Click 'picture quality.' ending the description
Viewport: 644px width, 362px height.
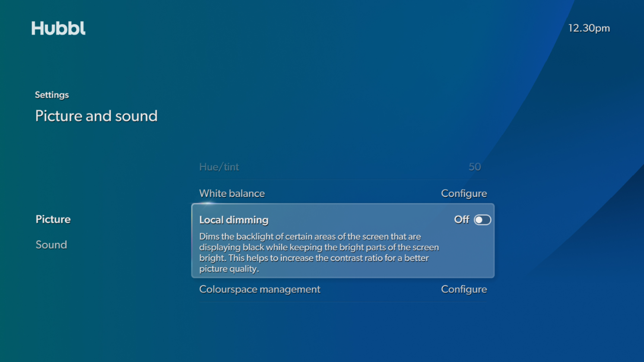coord(229,269)
